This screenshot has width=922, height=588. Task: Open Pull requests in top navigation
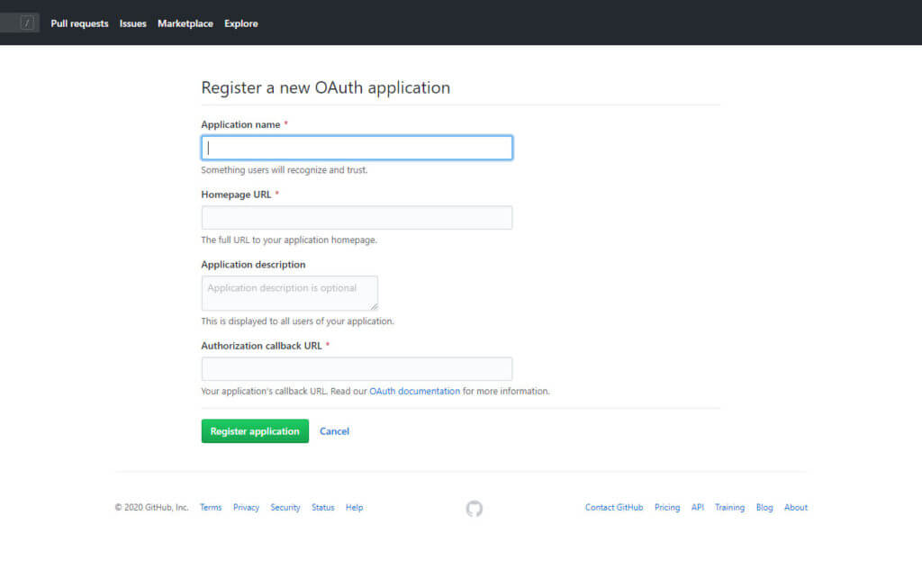79,23
